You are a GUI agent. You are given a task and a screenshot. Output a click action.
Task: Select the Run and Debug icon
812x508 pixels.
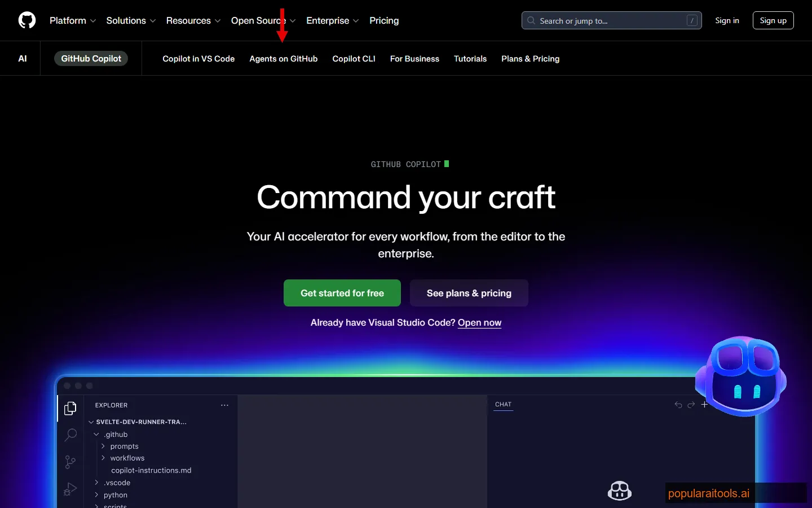pyautogui.click(x=70, y=489)
